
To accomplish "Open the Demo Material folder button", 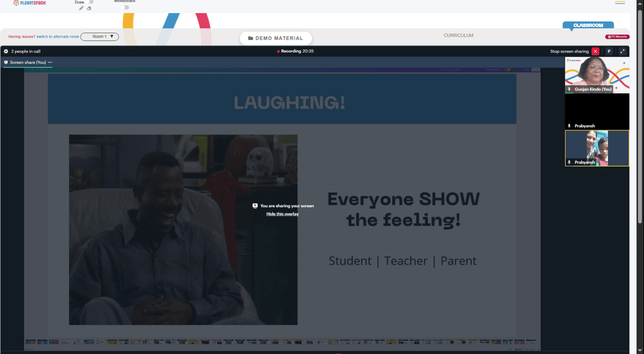I will [276, 38].
